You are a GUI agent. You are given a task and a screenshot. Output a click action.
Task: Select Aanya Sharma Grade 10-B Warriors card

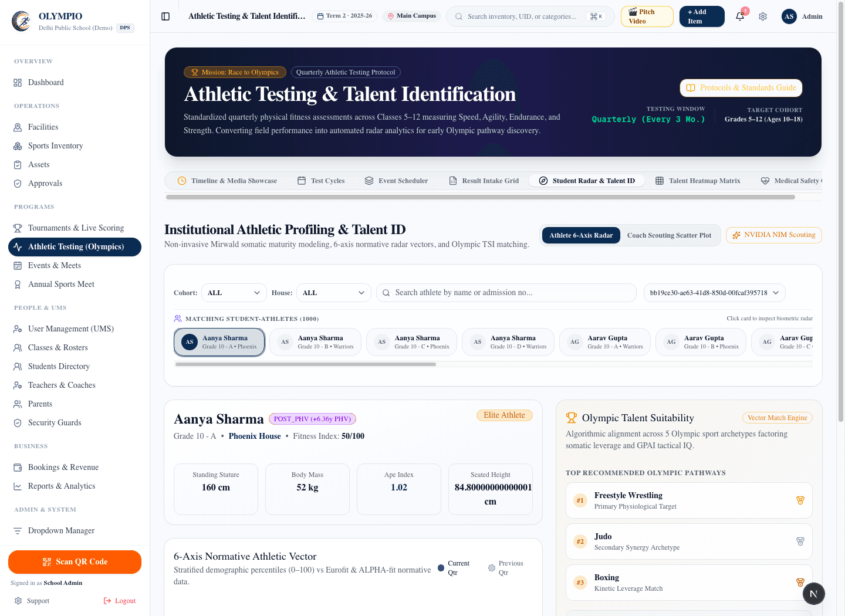click(316, 342)
